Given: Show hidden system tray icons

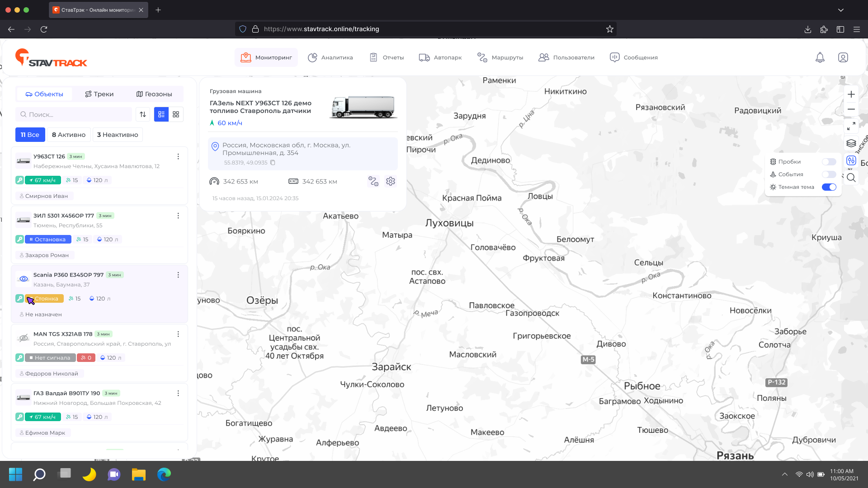Looking at the screenshot, I should 785,474.
